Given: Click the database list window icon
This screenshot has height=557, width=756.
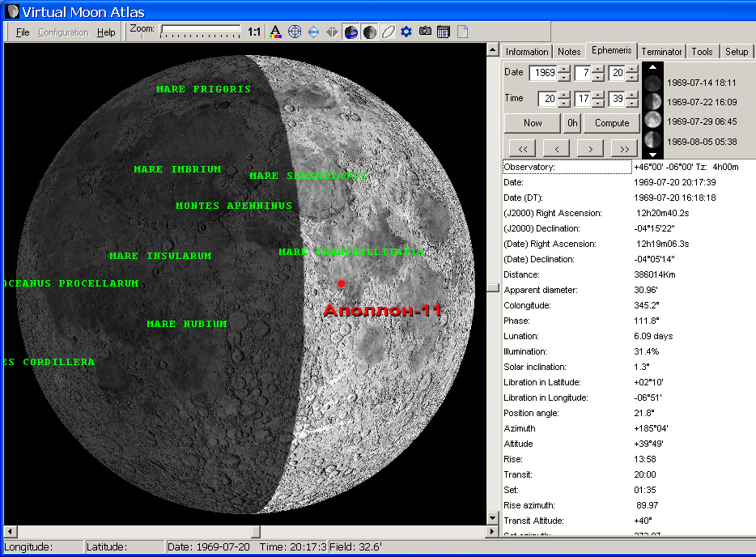Looking at the screenshot, I should pyautogui.click(x=444, y=32).
